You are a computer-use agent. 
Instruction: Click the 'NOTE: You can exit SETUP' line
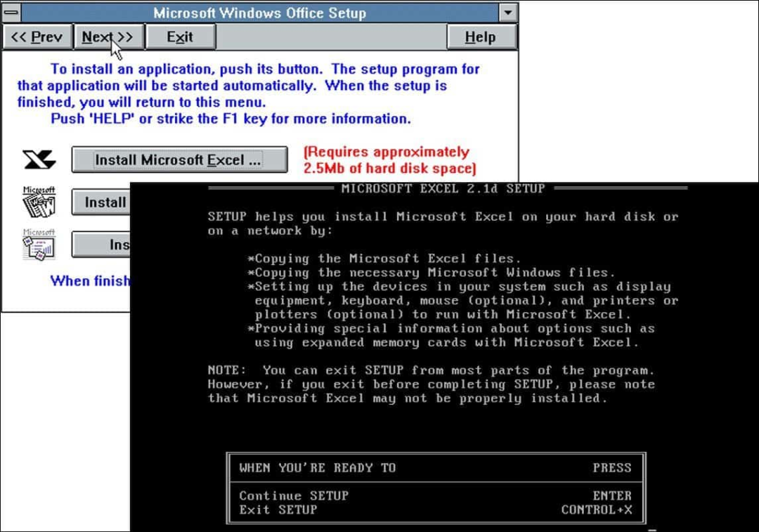[432, 370]
